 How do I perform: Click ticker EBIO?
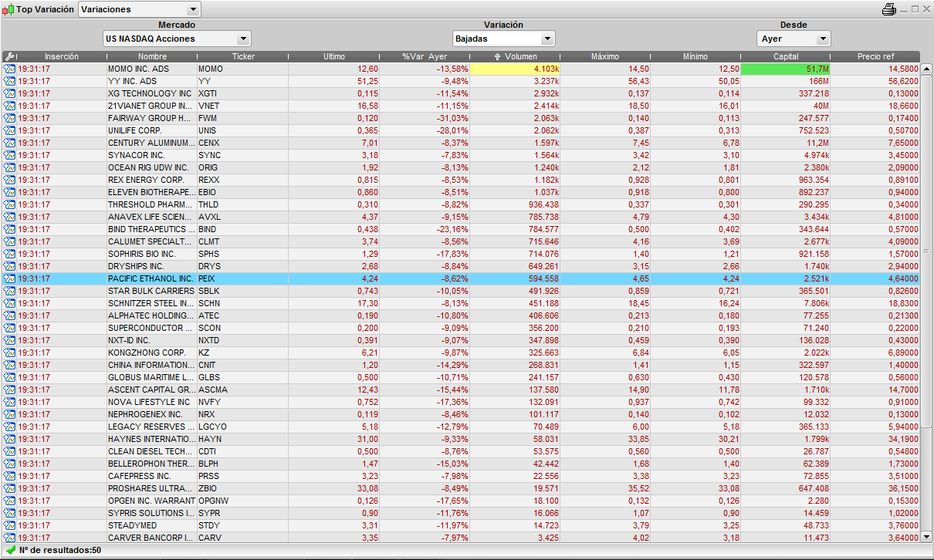[x=208, y=192]
